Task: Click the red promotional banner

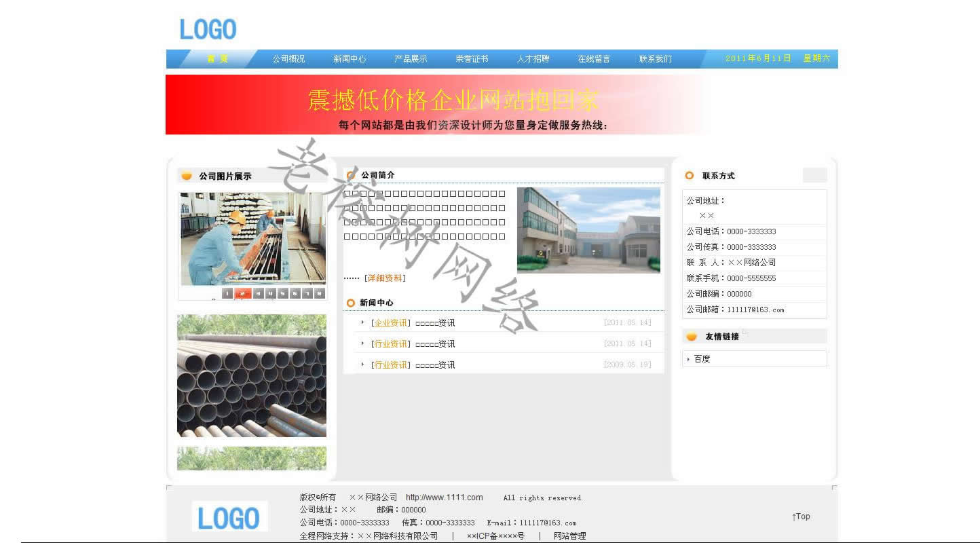Action: (x=438, y=105)
